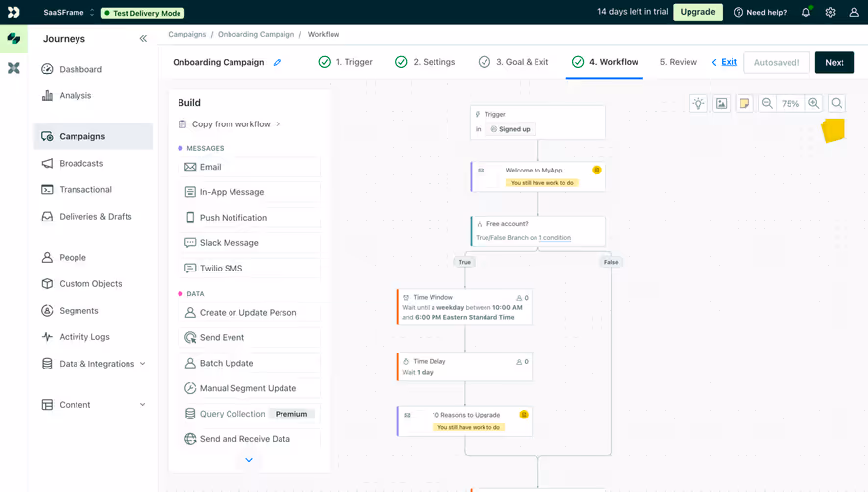Open Transactional in sidebar

tap(93, 189)
